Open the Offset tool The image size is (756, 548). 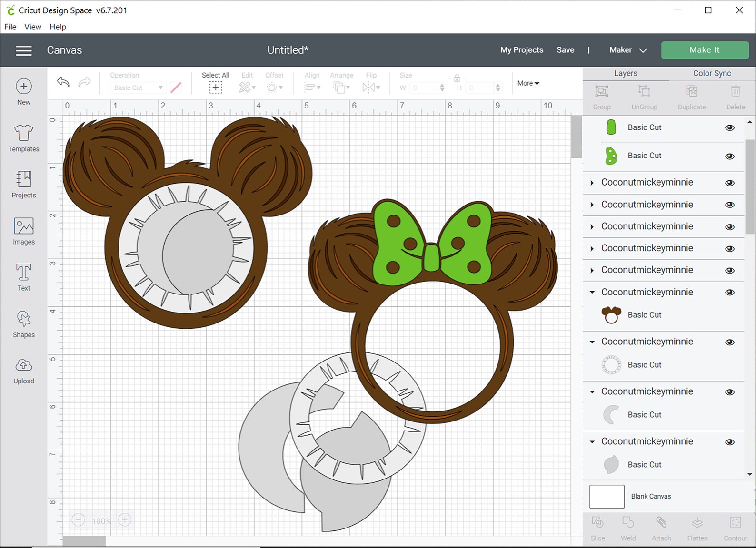pos(274,88)
